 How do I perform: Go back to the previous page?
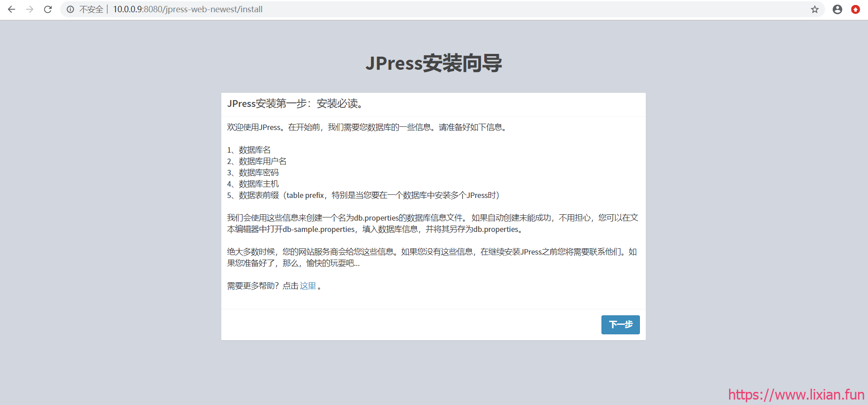tap(12, 9)
